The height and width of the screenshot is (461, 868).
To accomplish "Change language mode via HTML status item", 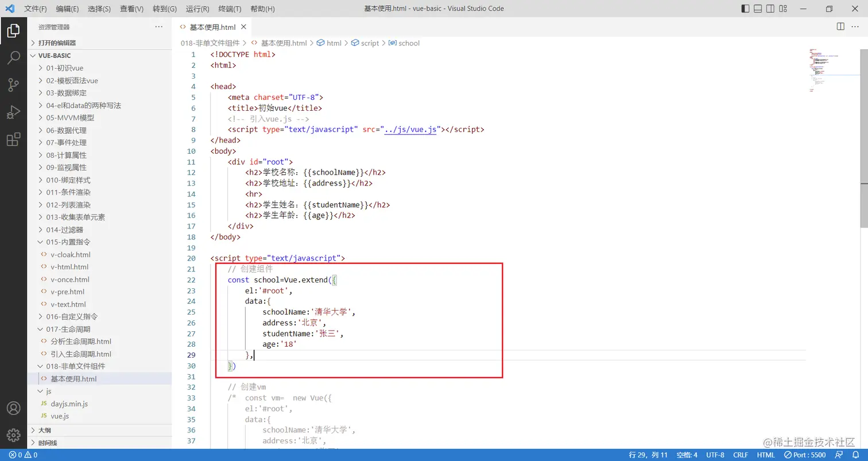I will 766,455.
